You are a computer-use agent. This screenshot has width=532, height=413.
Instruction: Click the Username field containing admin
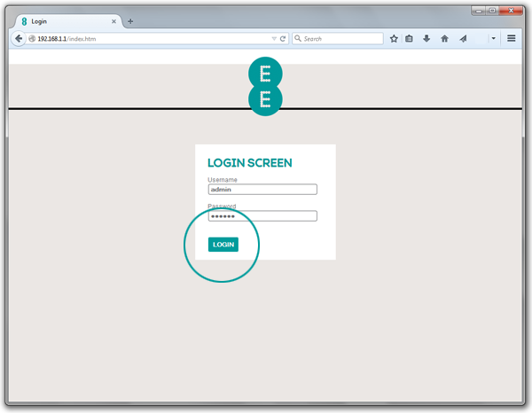click(262, 189)
